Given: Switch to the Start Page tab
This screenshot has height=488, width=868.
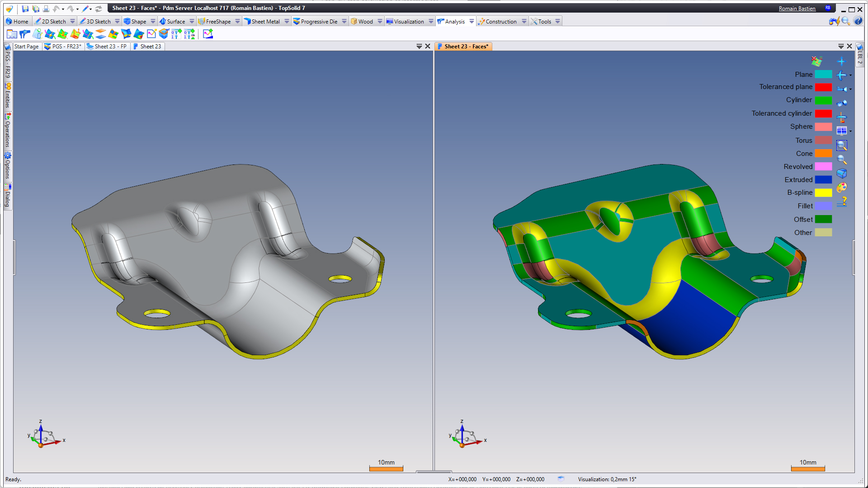Looking at the screenshot, I should click(26, 47).
